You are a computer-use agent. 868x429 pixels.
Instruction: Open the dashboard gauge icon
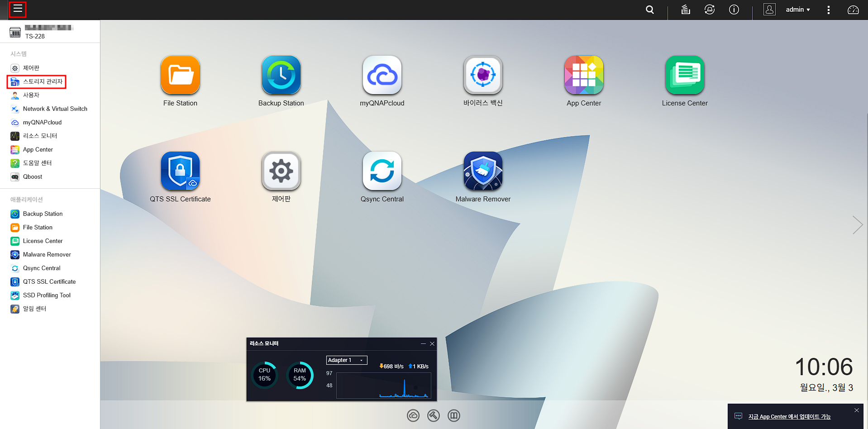point(853,10)
